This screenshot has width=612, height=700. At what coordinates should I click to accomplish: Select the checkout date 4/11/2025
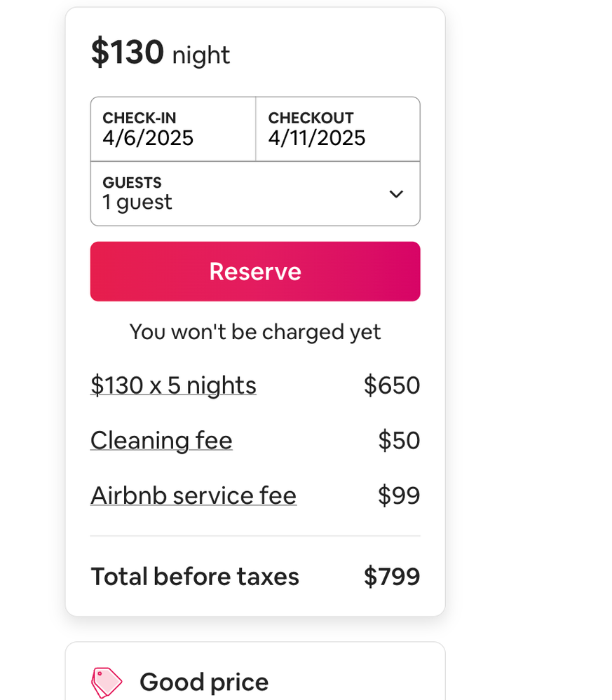pos(317,138)
